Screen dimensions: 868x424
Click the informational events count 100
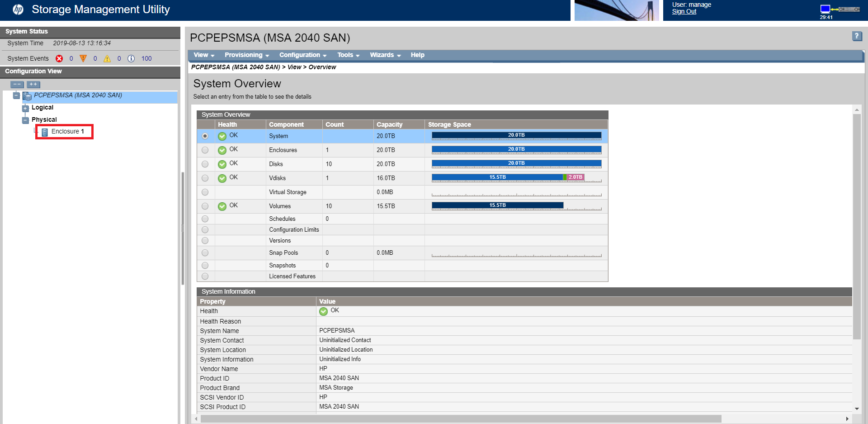point(146,58)
